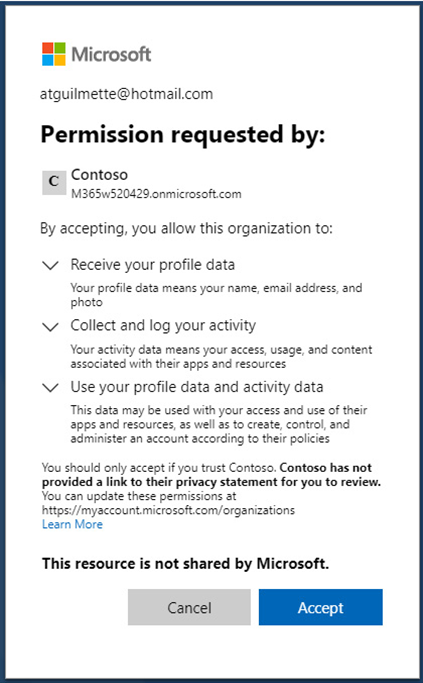Click the M365w520429.onmicrosoft.com domain text
The width and height of the screenshot is (423, 683).
[x=156, y=194]
